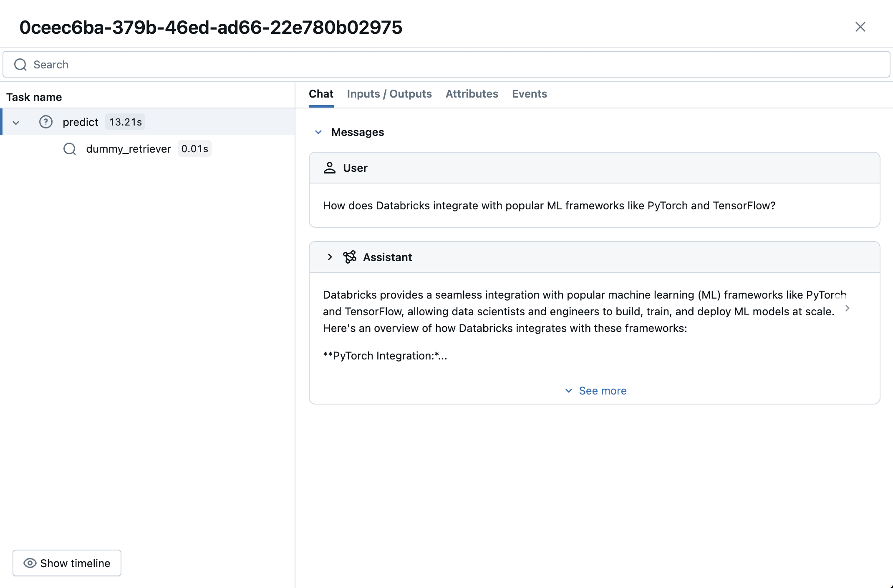Switch to the Chat tab

tap(321, 94)
